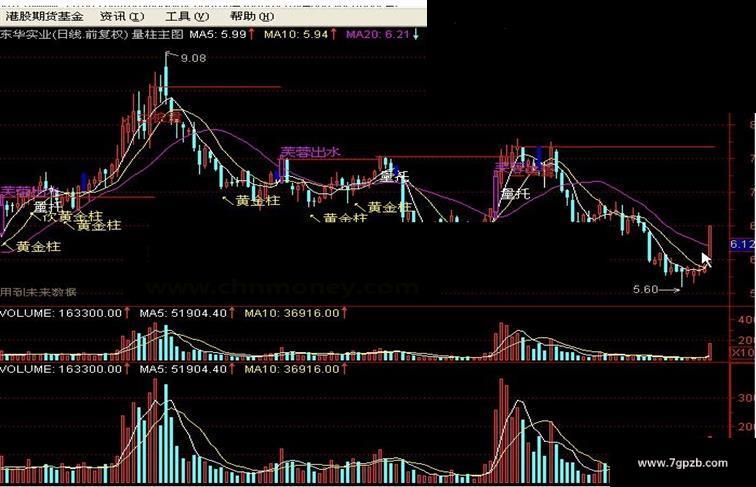Image resolution: width=756 pixels, height=487 pixels.
Task: Select the latest tall red candlestick
Action: pyautogui.click(x=710, y=243)
